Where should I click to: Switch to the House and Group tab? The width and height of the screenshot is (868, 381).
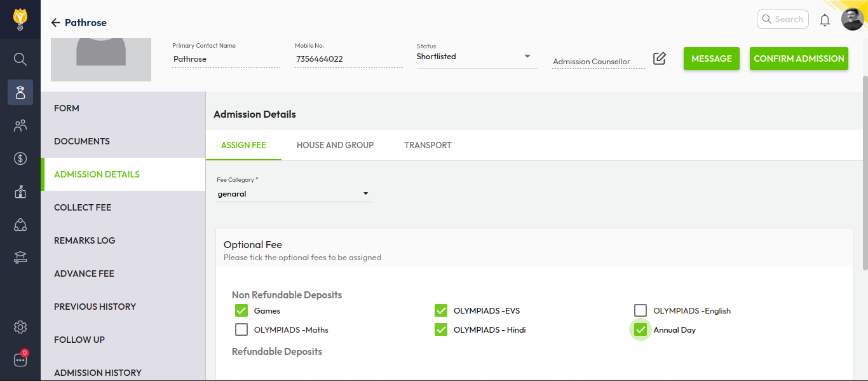[x=335, y=145]
